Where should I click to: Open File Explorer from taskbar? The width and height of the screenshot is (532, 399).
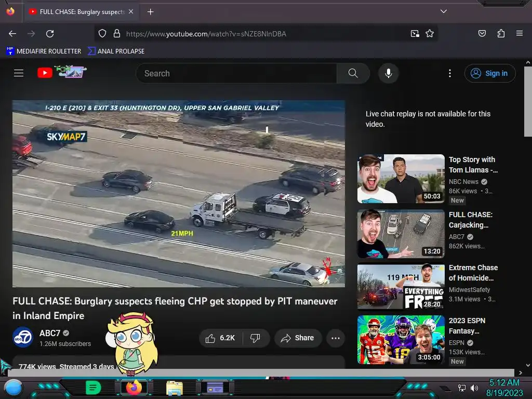[x=175, y=388]
